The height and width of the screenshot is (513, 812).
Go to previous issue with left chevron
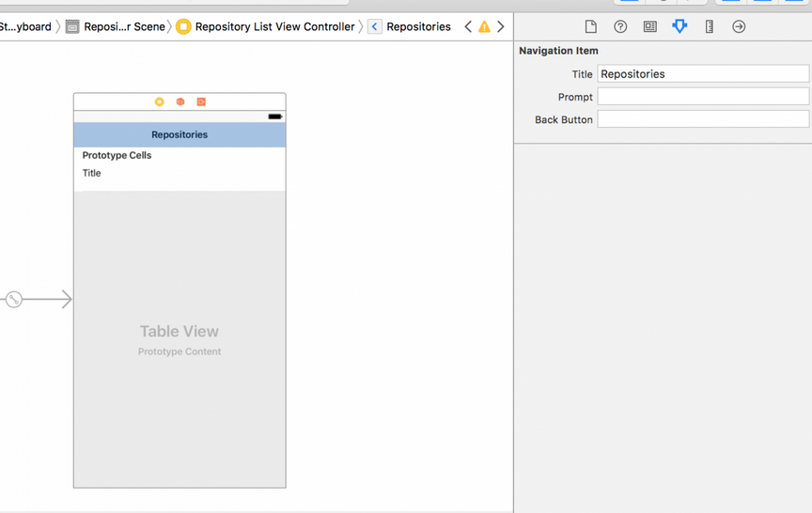[468, 26]
